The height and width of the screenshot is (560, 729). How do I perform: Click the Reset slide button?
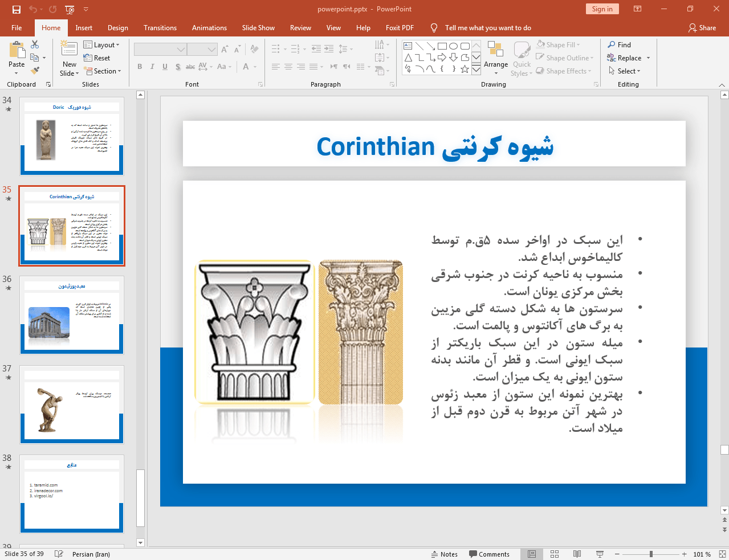tap(97, 58)
